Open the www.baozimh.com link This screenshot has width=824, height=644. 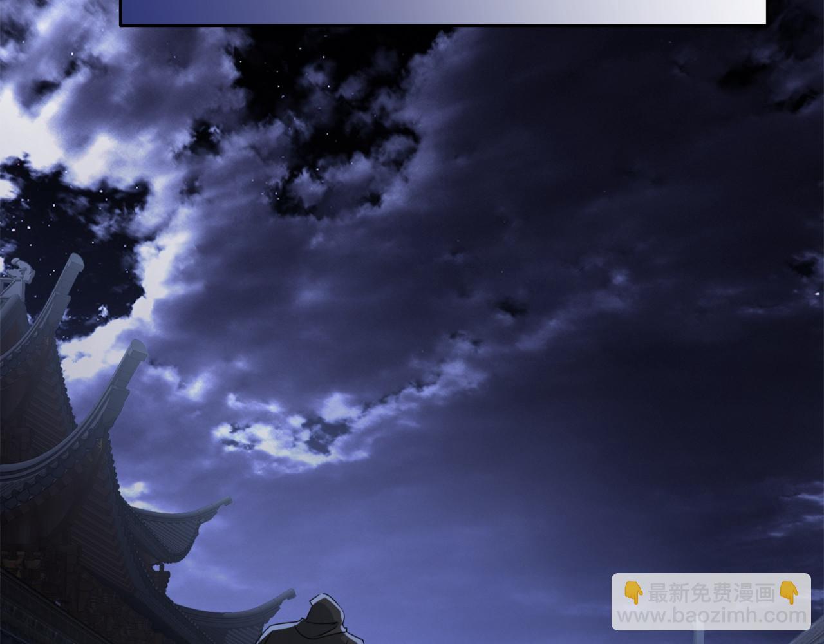pos(711,616)
